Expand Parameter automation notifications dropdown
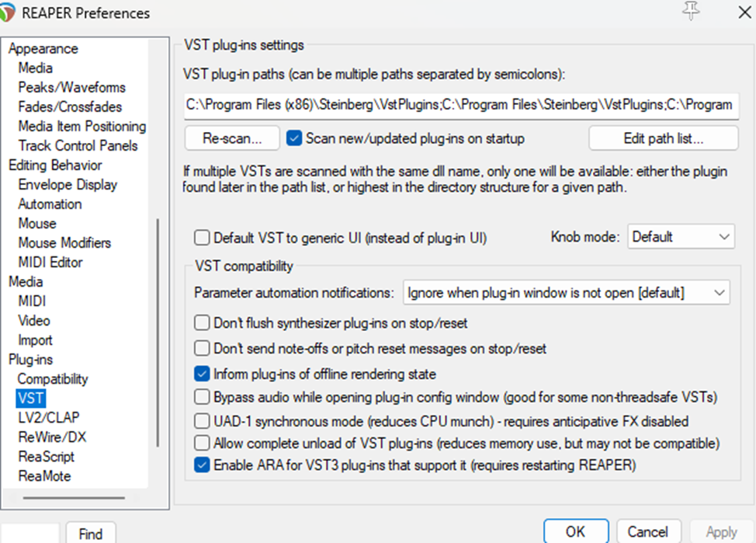 (566, 293)
